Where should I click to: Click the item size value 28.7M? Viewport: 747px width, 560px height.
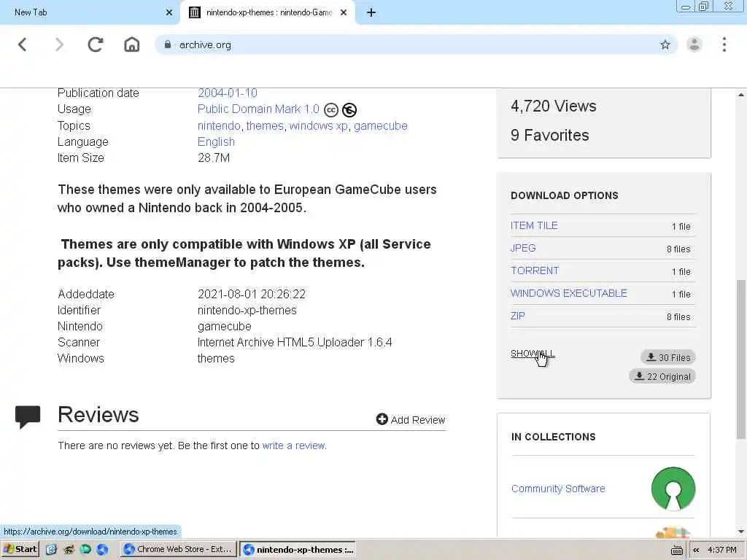point(214,157)
